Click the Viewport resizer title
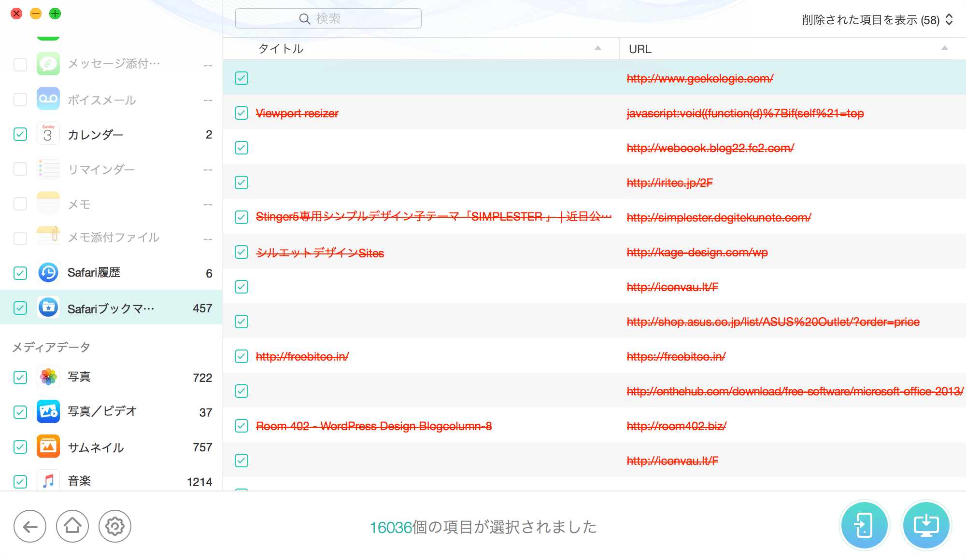Screen dimensions: 966x560 tap(297, 113)
